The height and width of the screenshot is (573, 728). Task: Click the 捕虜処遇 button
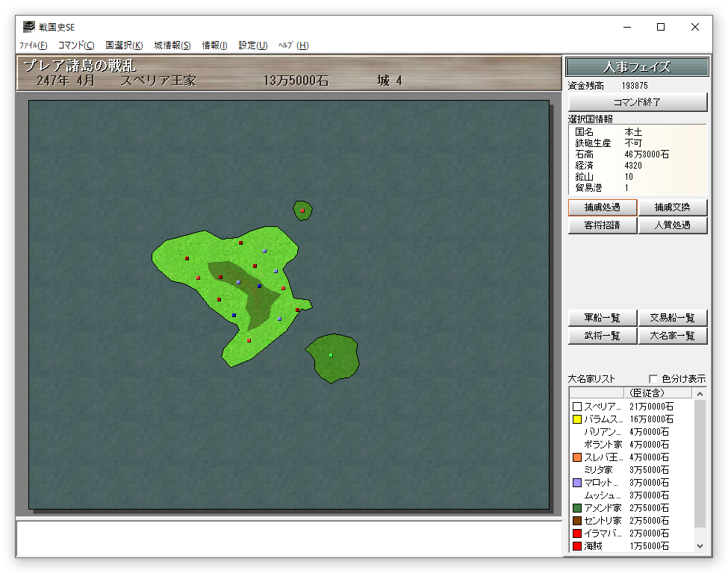click(603, 207)
